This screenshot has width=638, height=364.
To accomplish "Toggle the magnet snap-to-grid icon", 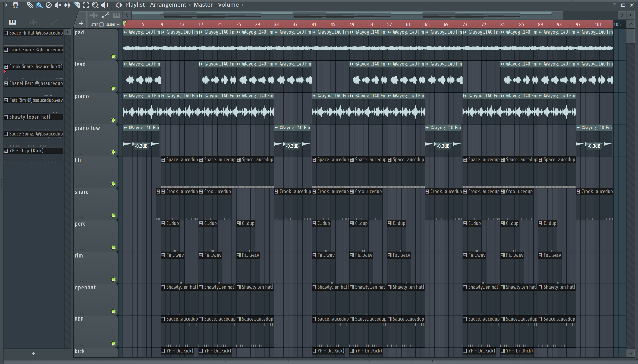I will click(16, 5).
